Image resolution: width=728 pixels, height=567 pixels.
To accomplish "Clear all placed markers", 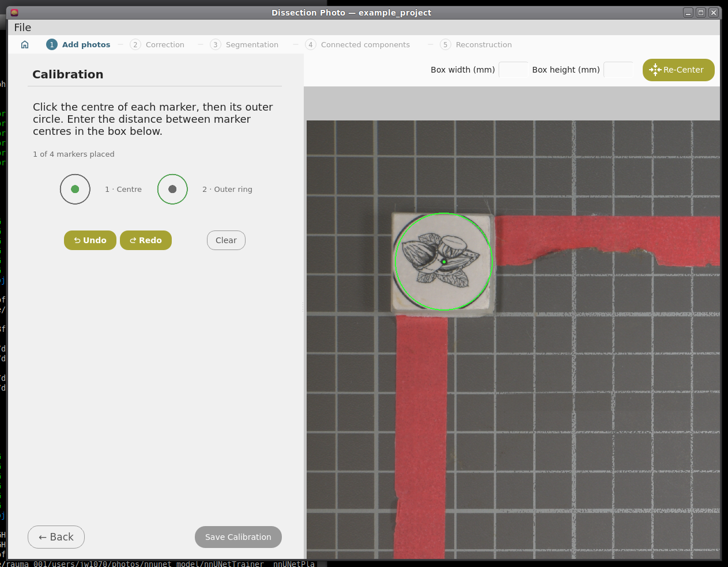I will 226,240.
